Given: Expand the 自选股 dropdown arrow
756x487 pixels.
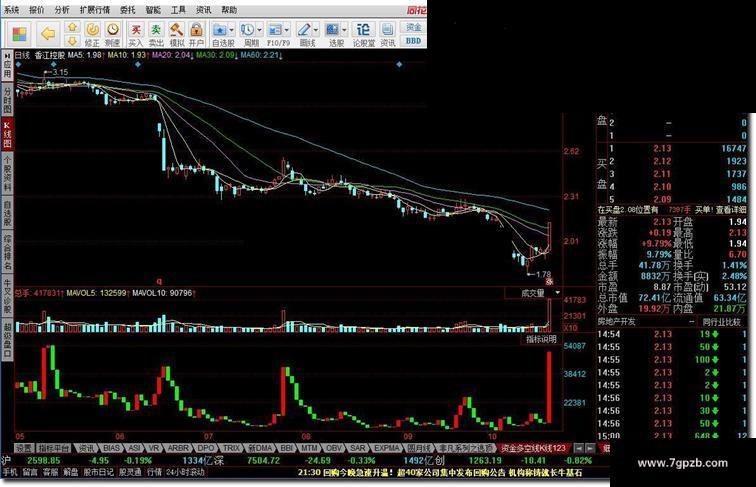Looking at the screenshot, I should pos(232,30).
